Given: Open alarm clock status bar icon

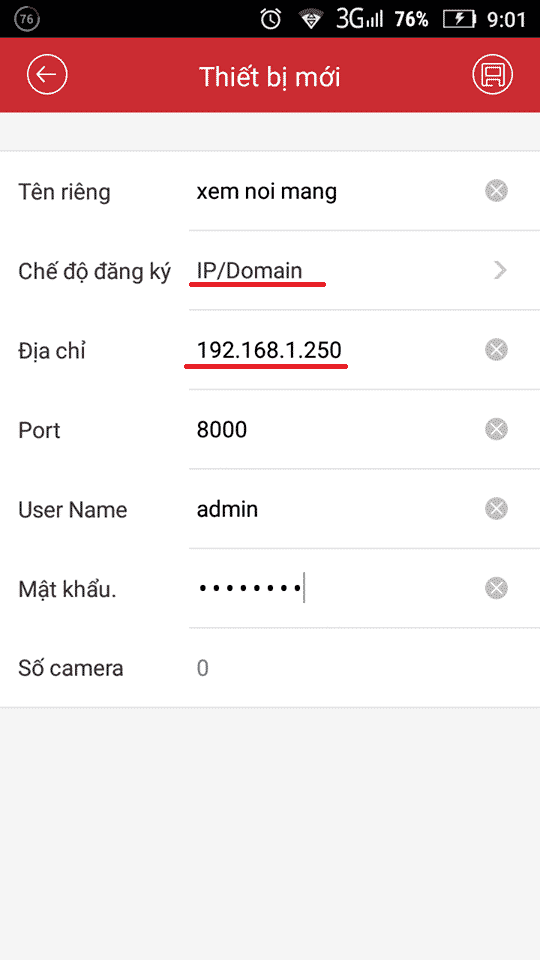Looking at the screenshot, I should click(270, 19).
